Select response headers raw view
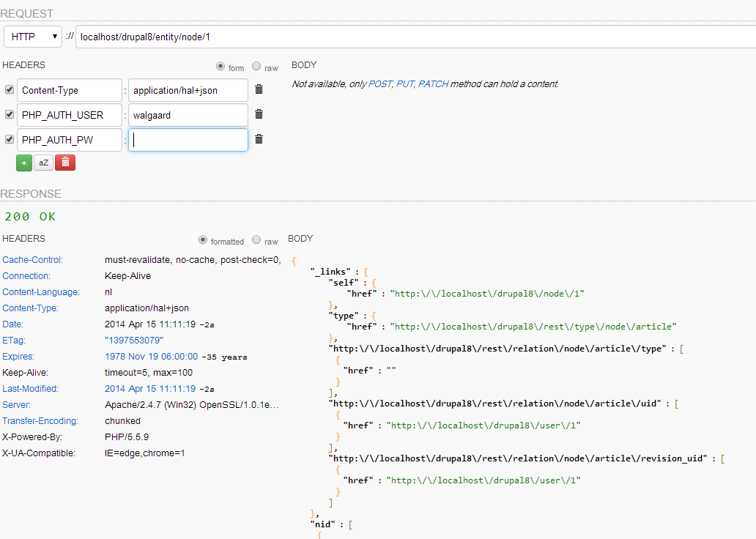Viewport: 756px width, 539px height. tap(256, 239)
